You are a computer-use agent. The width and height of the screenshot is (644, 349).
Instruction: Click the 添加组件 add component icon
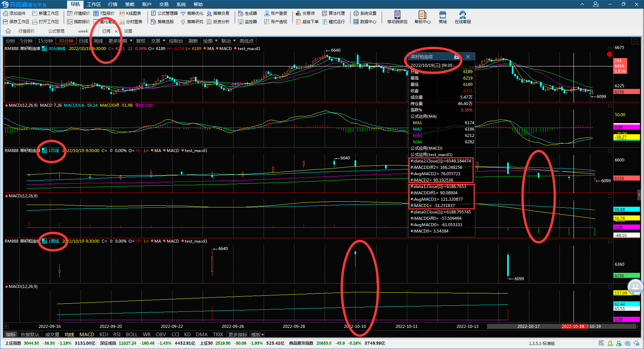coord(5,13)
